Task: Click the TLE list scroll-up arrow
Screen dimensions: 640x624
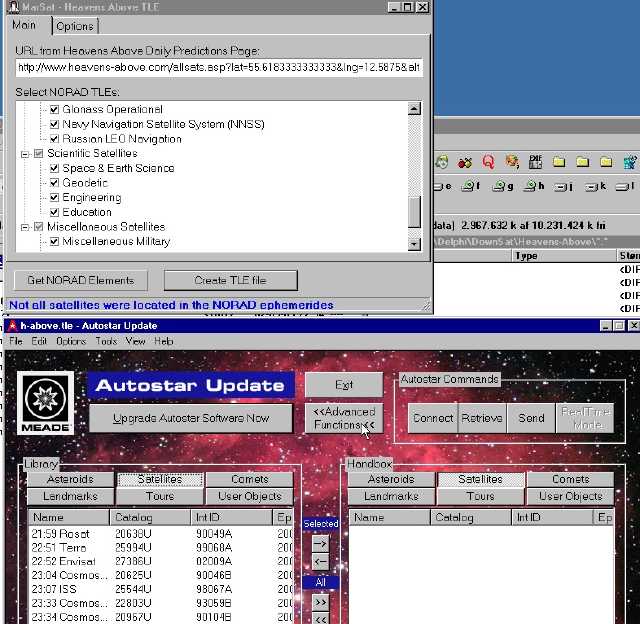Action: click(414, 109)
